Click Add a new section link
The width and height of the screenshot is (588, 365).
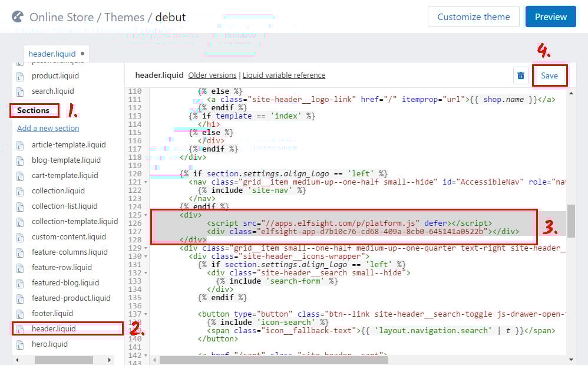(48, 129)
